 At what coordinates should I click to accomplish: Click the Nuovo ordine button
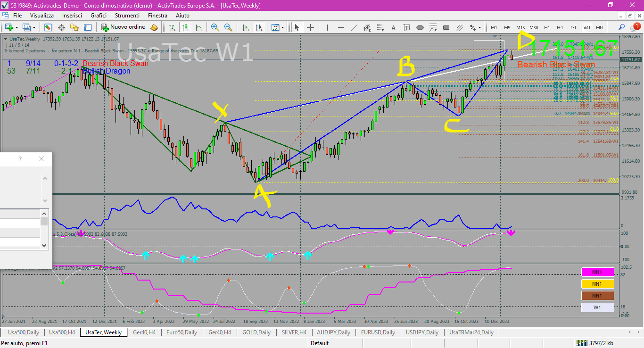pyautogui.click(x=123, y=27)
